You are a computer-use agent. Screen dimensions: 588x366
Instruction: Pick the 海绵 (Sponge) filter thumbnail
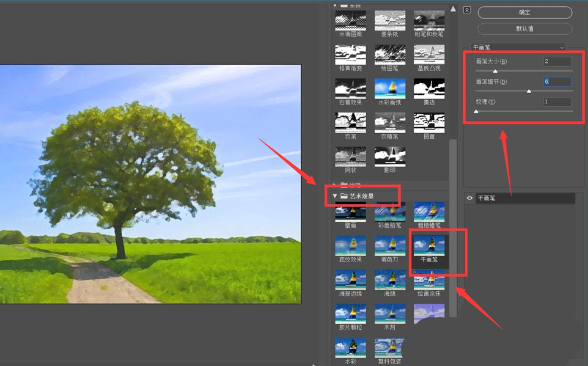389,280
